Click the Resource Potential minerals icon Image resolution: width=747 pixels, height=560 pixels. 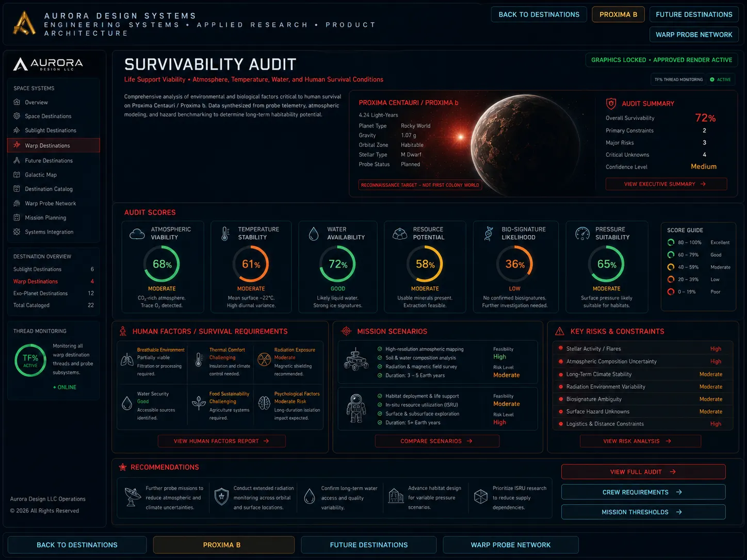(400, 234)
